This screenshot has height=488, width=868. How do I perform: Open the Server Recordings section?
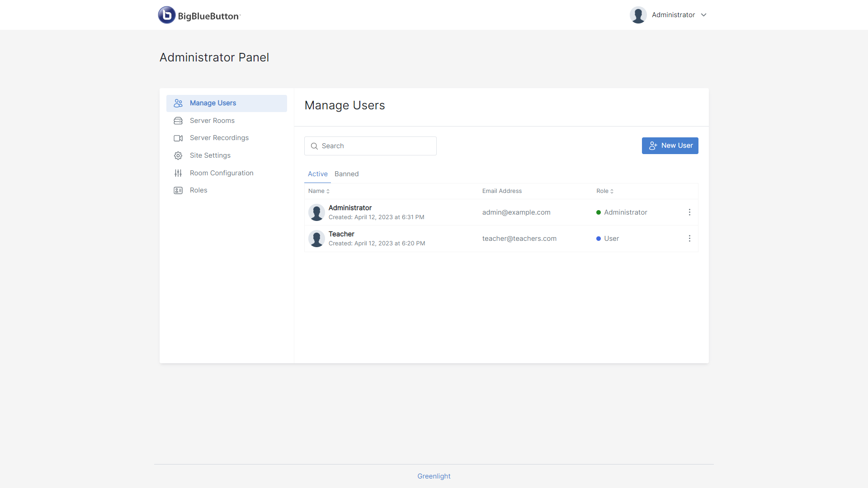pos(226,138)
